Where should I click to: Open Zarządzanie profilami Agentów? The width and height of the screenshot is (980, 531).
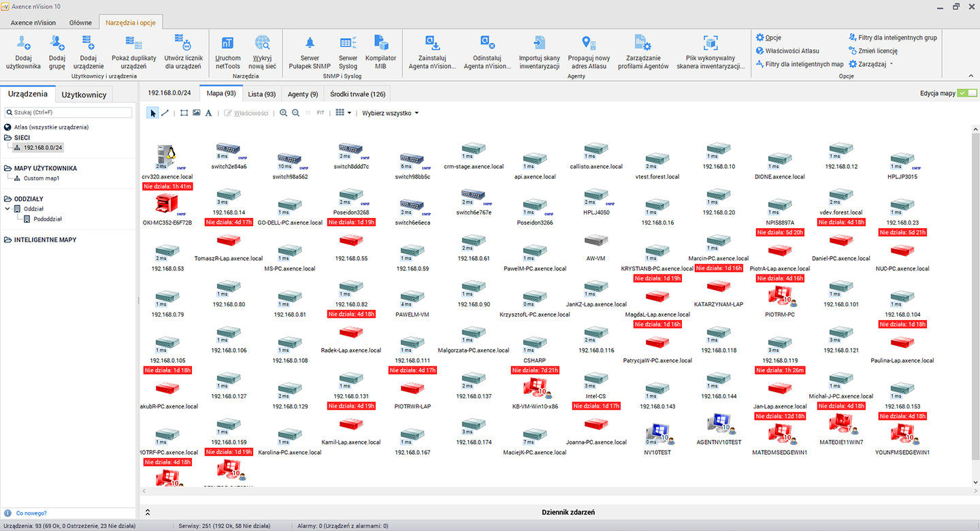click(643, 52)
